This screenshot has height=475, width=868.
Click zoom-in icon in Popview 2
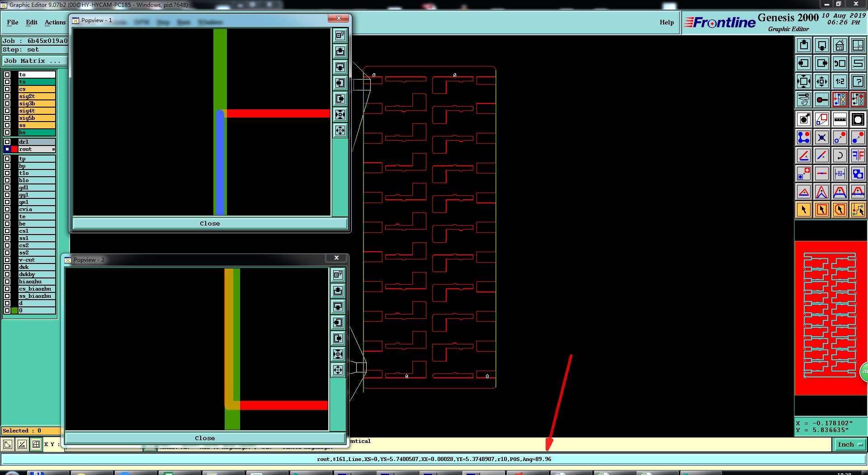pos(338,354)
